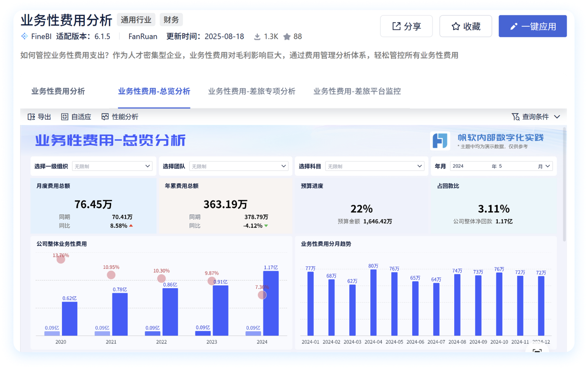Expand the 查询条件 chevron
The width and height of the screenshot is (588, 369).
[x=557, y=117]
